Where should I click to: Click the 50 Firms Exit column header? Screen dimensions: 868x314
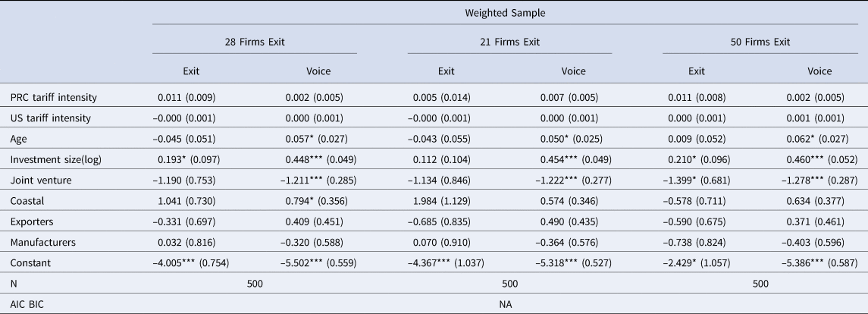click(x=764, y=42)
